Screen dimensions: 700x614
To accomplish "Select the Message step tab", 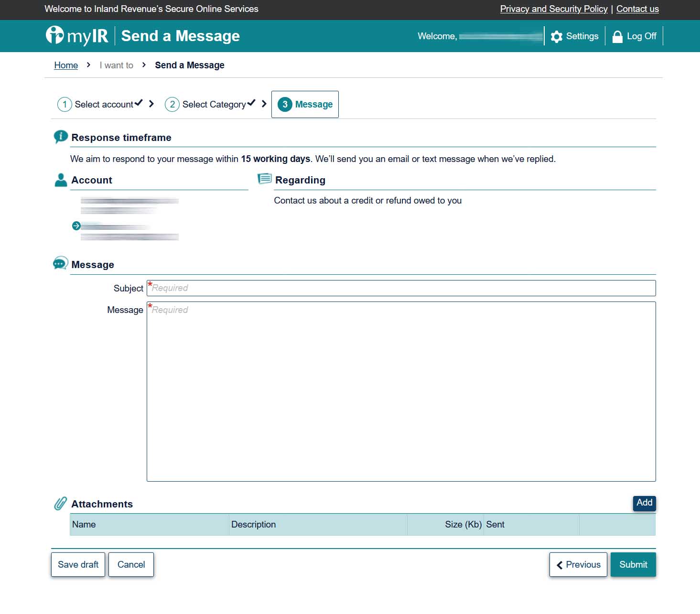I will pos(305,104).
